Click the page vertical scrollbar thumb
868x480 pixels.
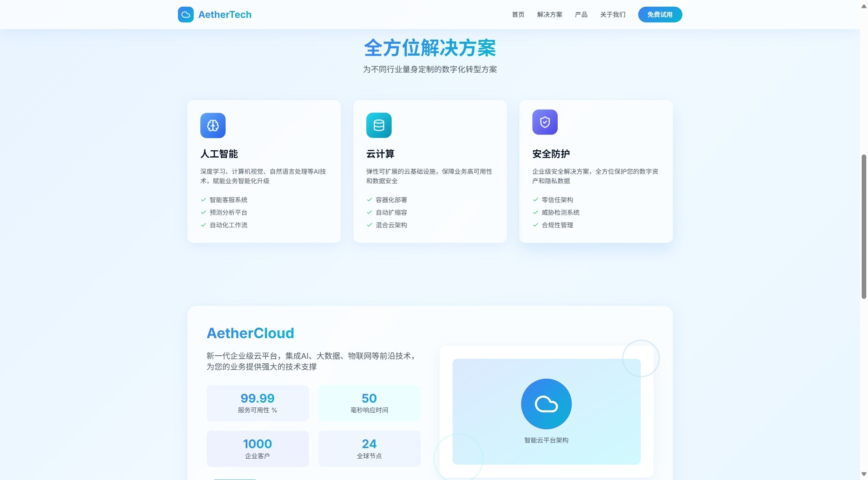point(864,227)
